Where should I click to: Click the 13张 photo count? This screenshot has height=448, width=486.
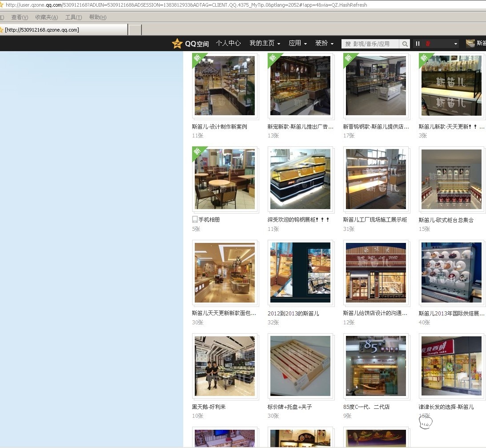(273, 136)
